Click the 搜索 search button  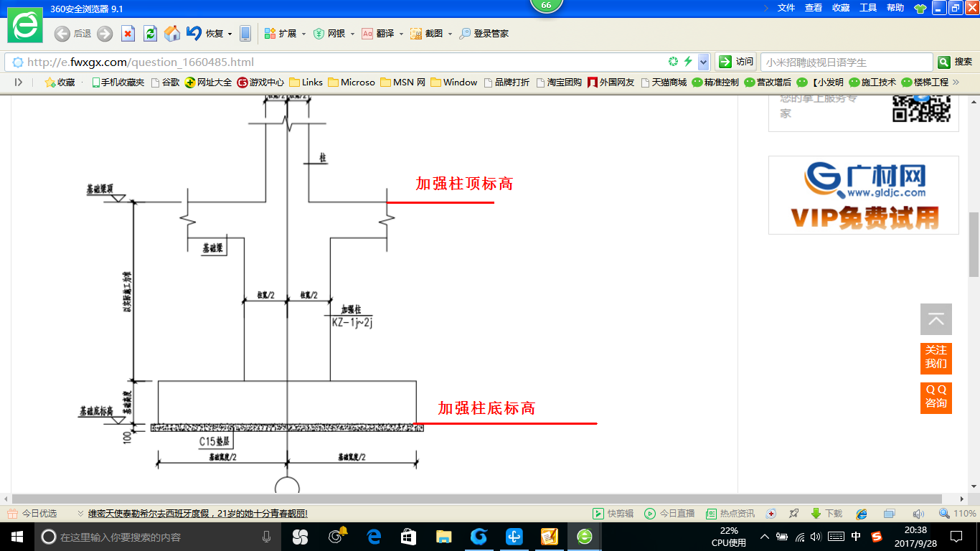pos(955,62)
